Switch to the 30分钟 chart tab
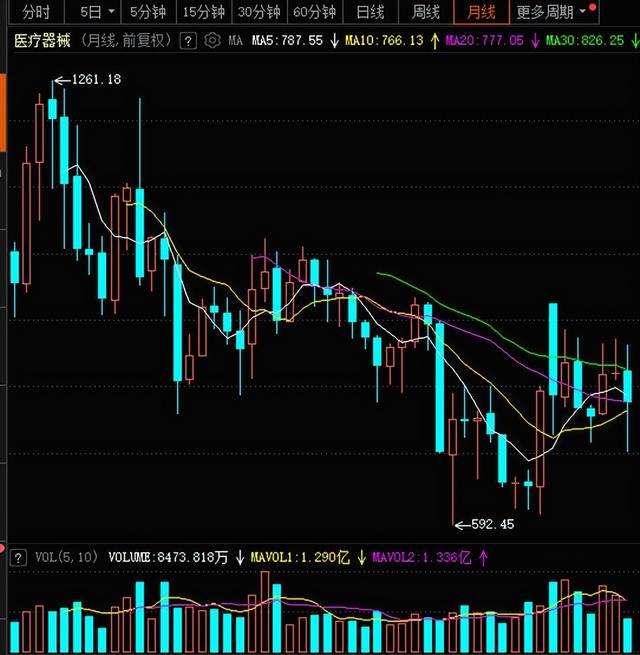Image resolution: width=640 pixels, height=655 pixels. click(x=259, y=12)
